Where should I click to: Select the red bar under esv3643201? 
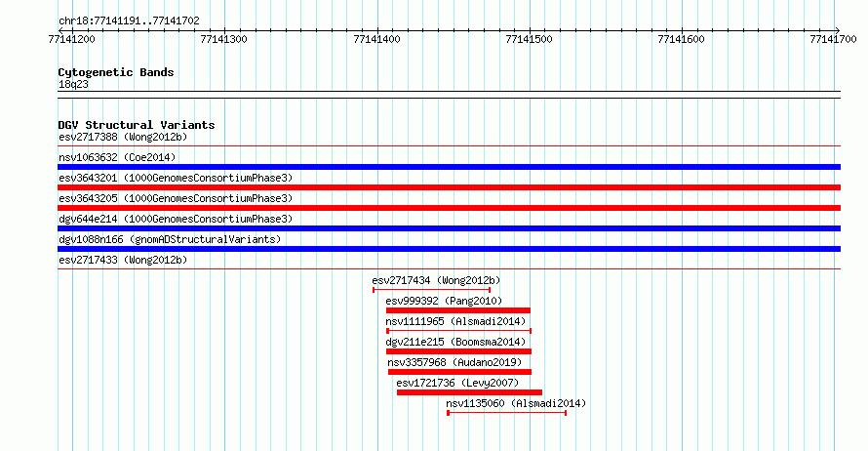[x=449, y=187]
